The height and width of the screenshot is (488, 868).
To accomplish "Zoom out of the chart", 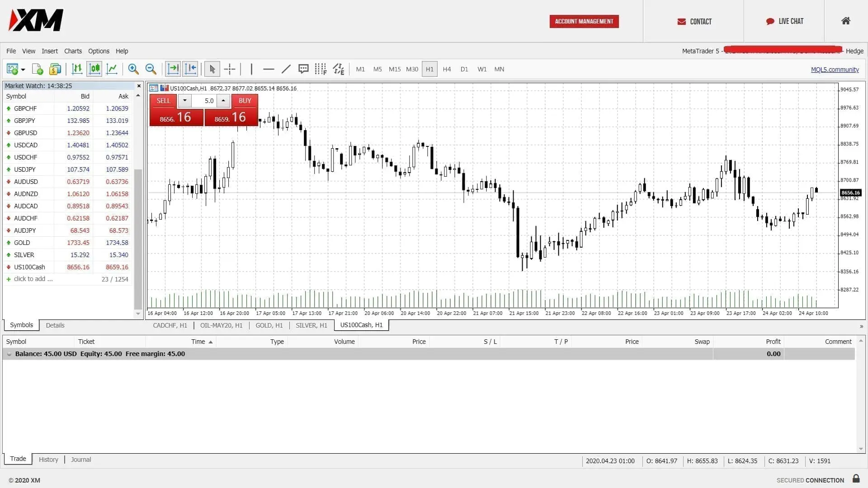I will coord(151,69).
